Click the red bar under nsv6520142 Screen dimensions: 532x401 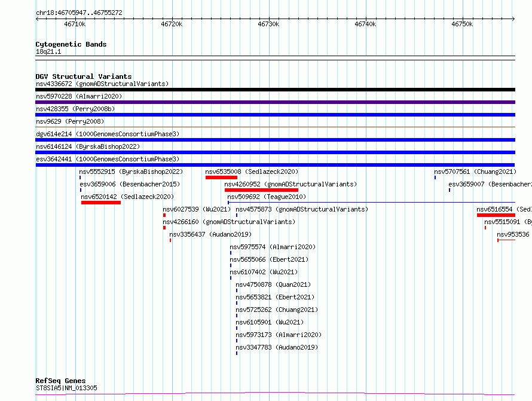click(101, 203)
